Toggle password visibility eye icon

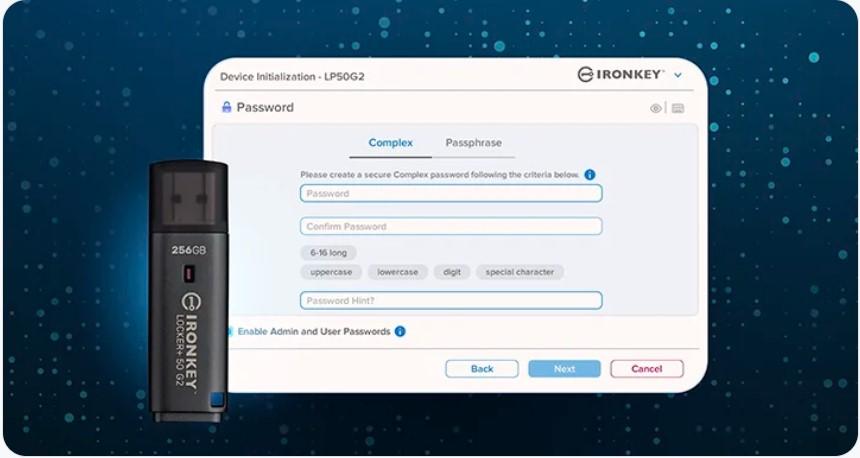655,108
